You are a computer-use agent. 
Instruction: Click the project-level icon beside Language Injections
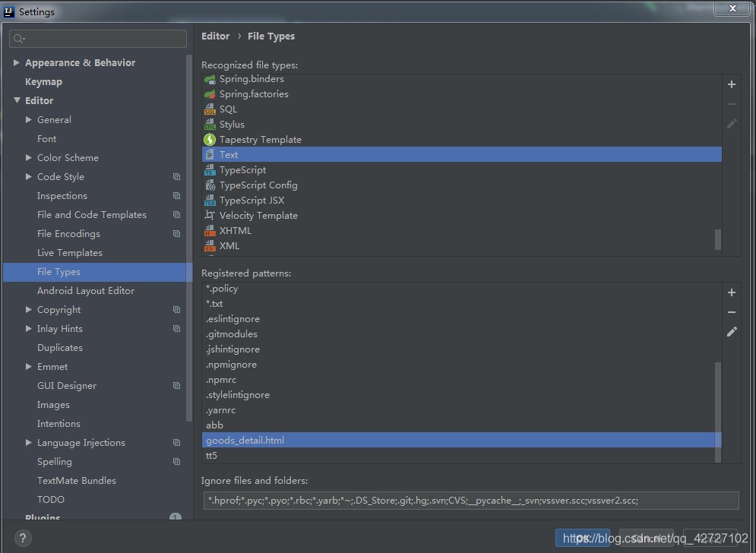176,443
